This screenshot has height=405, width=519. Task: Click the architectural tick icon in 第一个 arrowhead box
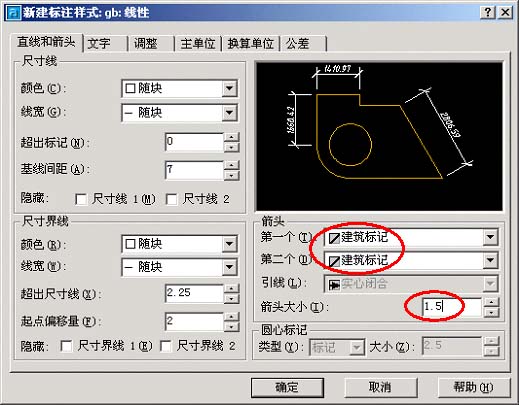pos(334,238)
